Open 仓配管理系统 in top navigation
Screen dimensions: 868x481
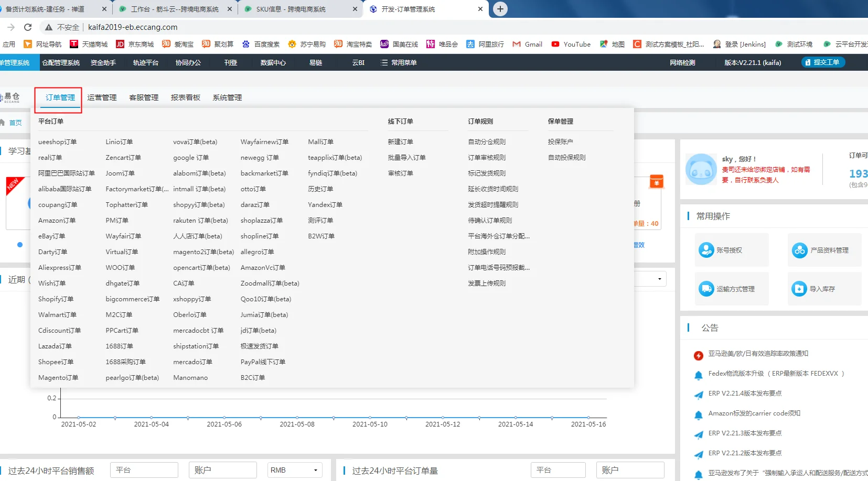tap(61, 62)
